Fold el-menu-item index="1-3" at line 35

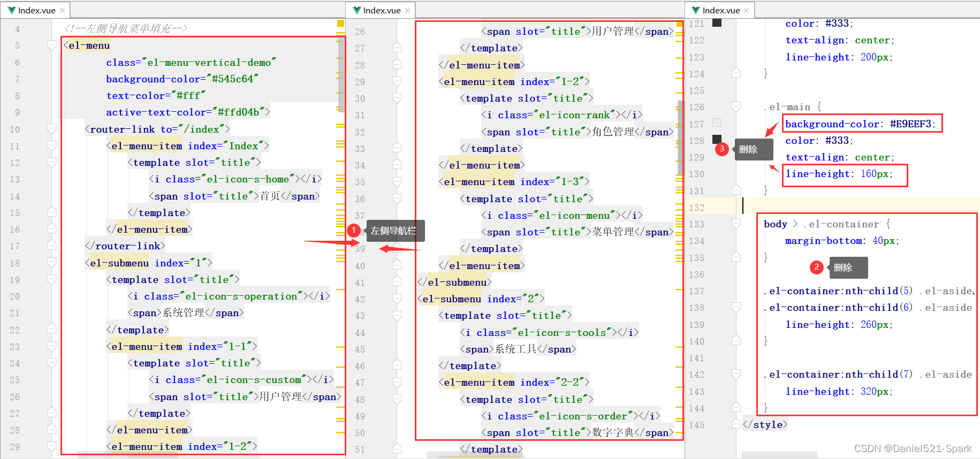pyautogui.click(x=397, y=181)
